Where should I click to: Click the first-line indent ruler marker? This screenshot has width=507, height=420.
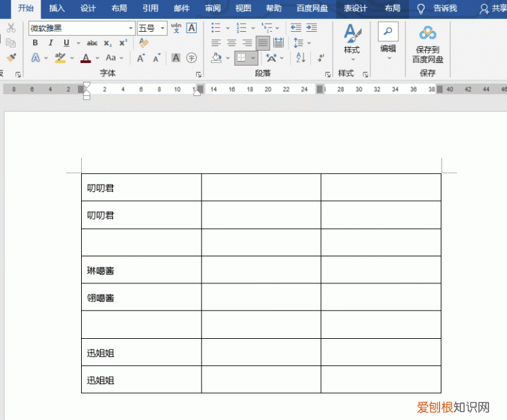point(87,85)
